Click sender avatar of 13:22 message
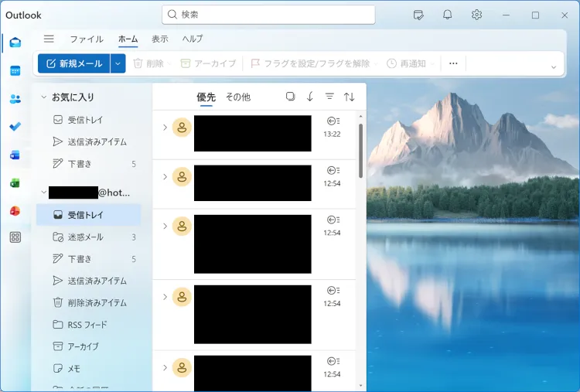The width and height of the screenshot is (580, 392). [x=182, y=128]
